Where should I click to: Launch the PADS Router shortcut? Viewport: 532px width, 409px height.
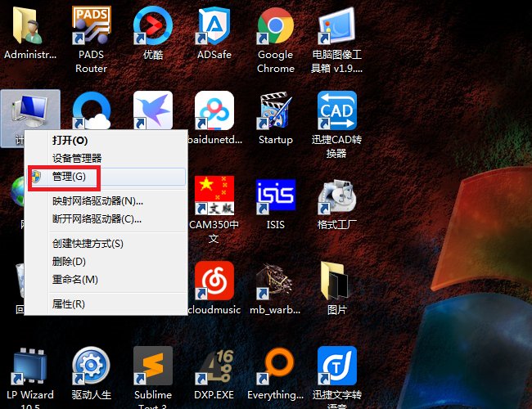91,25
